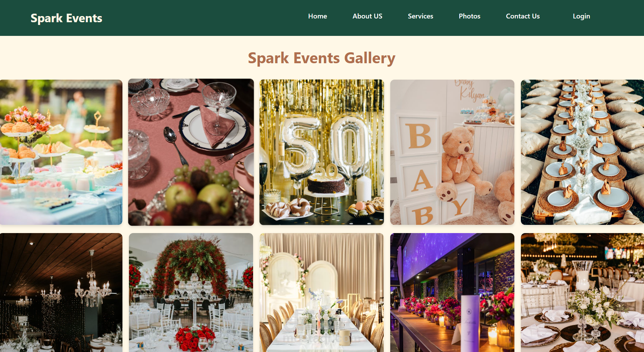Open the red floral arch photo

click(x=191, y=293)
